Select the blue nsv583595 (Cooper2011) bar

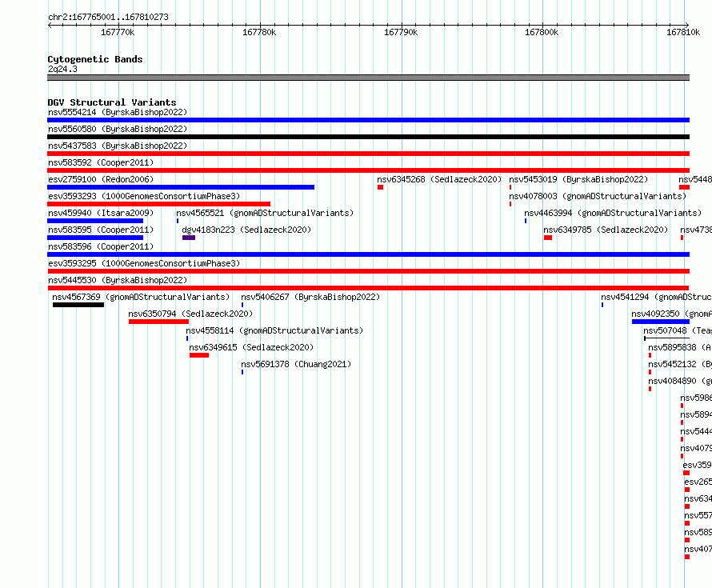coord(95,238)
